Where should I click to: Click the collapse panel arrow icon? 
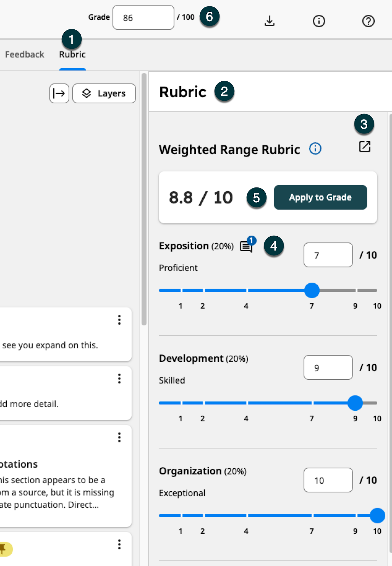(59, 93)
